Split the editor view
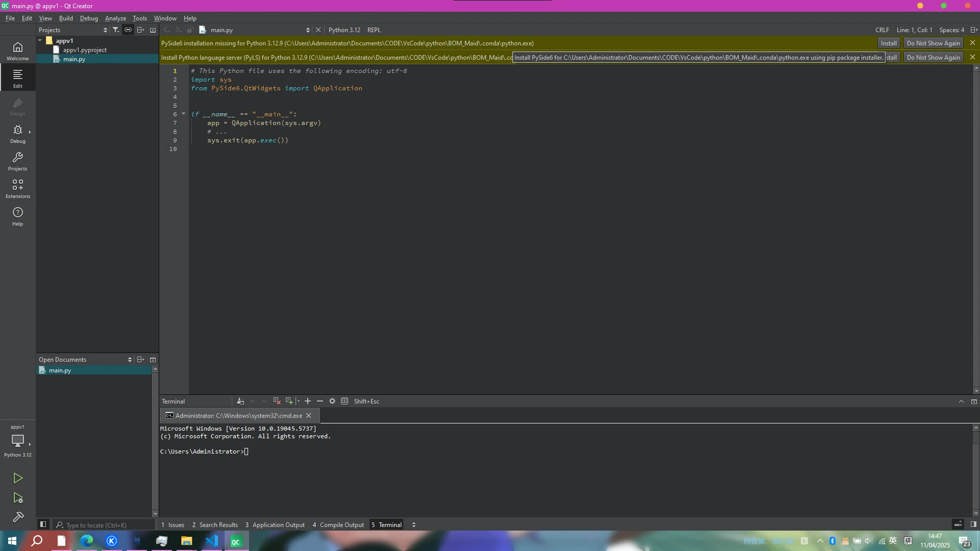 974,30
